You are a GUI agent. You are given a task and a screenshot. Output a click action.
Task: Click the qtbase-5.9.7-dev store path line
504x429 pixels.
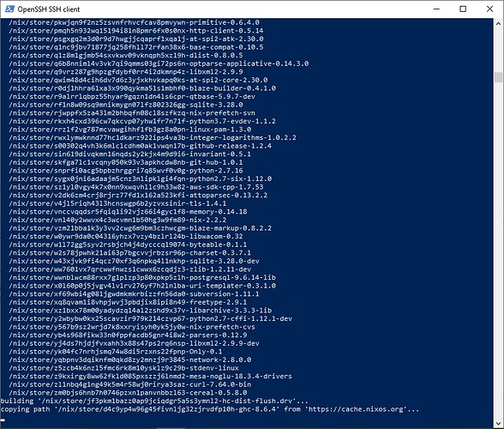[132, 97]
